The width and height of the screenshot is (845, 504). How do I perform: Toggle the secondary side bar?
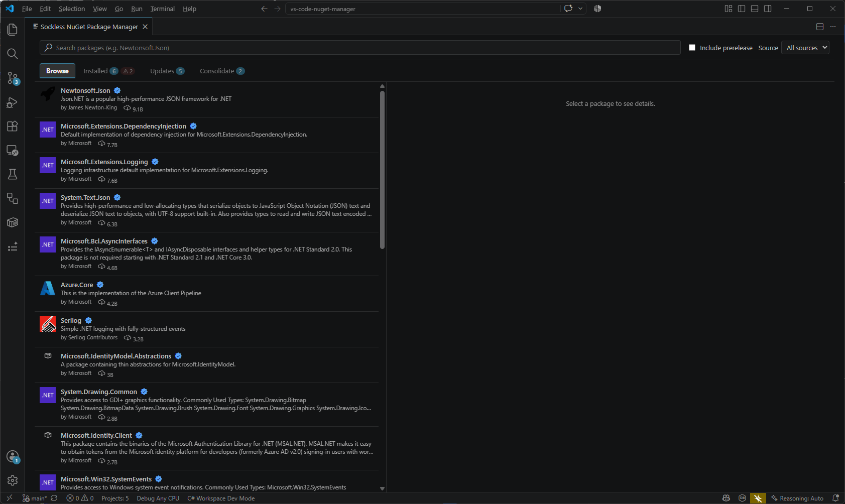point(768,9)
